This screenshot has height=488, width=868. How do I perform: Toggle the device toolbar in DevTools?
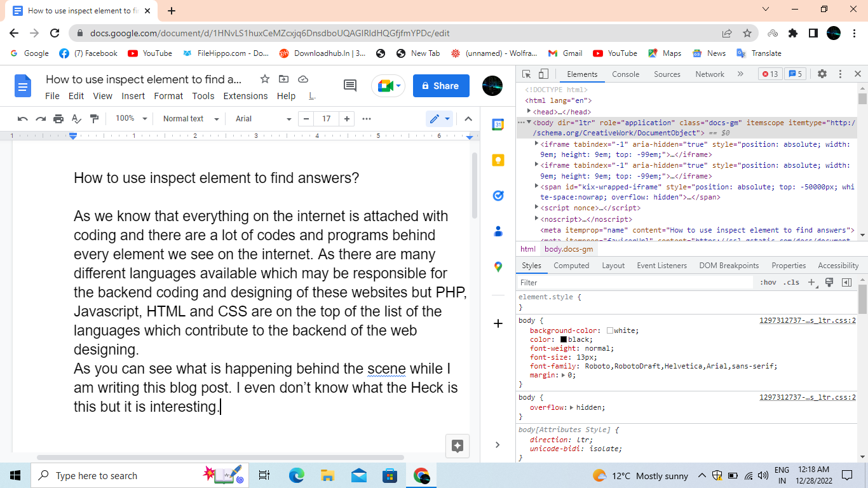pyautogui.click(x=544, y=74)
